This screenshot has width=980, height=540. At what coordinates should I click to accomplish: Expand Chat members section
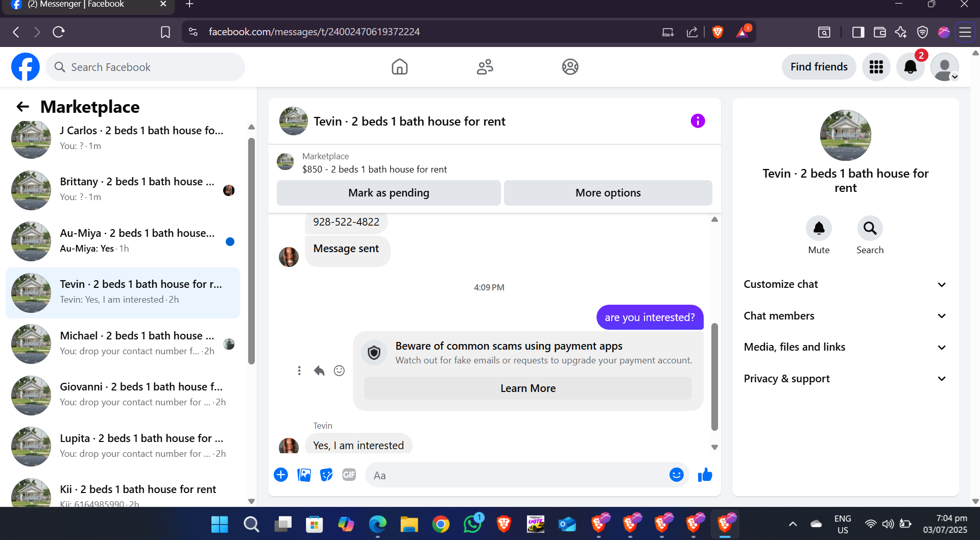(845, 316)
